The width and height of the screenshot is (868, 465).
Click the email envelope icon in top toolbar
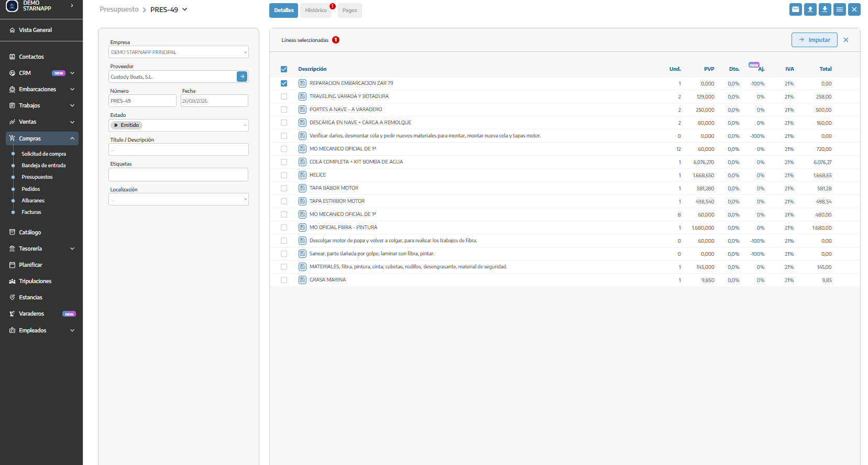pos(796,9)
